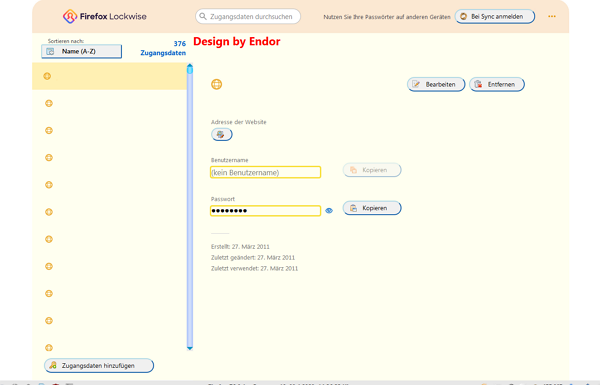Click the greyed username Kopieren button
The image size is (600, 385).
point(372,170)
